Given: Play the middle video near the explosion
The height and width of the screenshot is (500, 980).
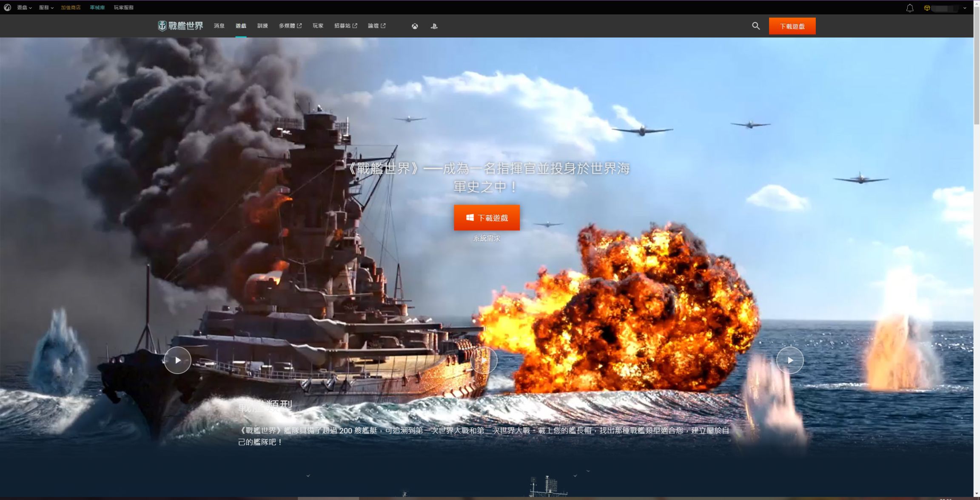Looking at the screenshot, I should 484,360.
